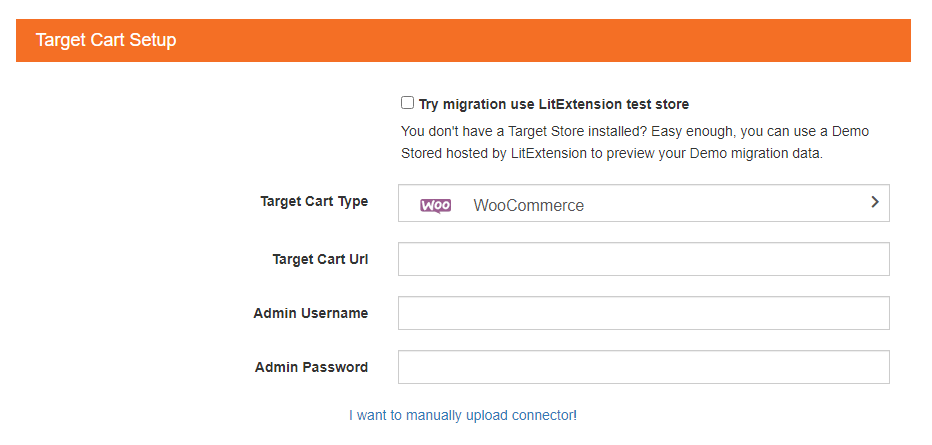
Task: Click the 'Target Cart Url' field label
Action: point(320,260)
